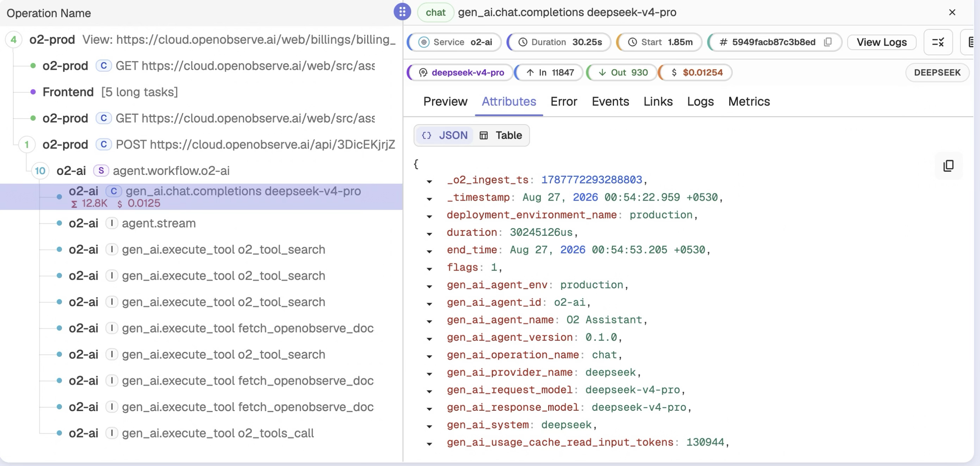
Task: Switch to the Attributes tab
Action: coord(509,101)
